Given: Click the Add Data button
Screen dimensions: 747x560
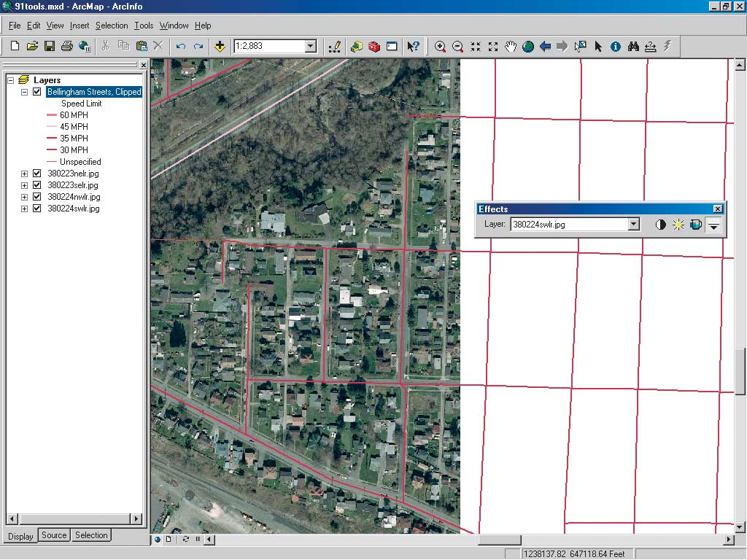Looking at the screenshot, I should (x=220, y=47).
